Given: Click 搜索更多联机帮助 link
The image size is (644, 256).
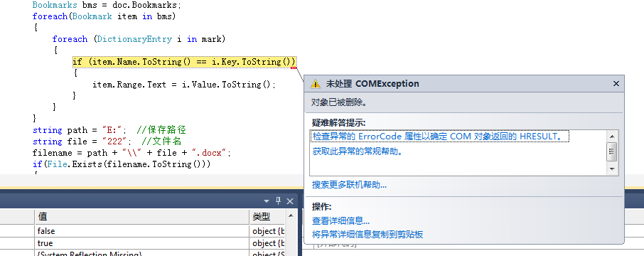Looking at the screenshot, I should click(x=349, y=185).
